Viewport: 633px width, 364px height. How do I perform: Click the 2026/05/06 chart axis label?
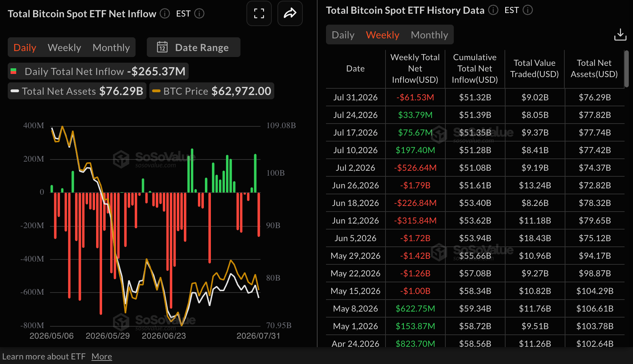[x=51, y=336]
